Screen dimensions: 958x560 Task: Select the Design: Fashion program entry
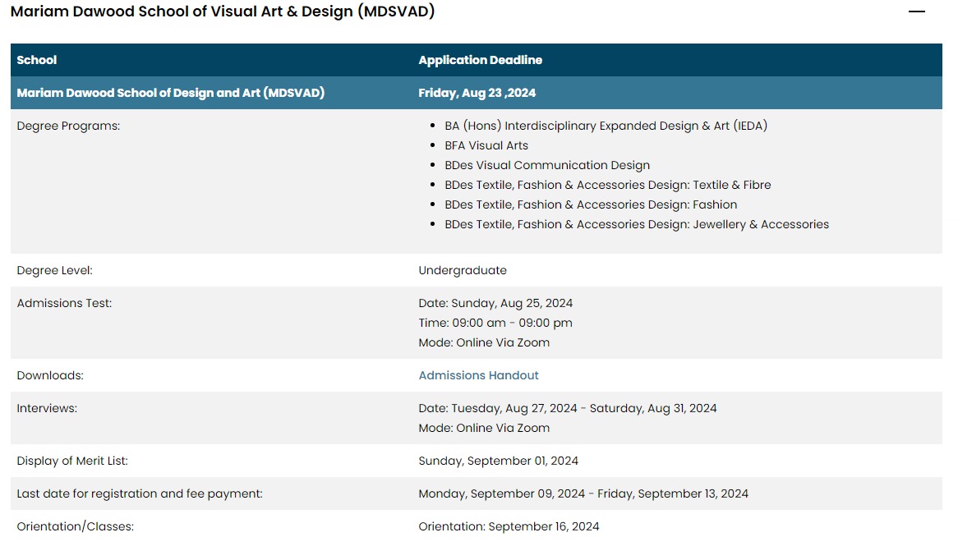[591, 204]
